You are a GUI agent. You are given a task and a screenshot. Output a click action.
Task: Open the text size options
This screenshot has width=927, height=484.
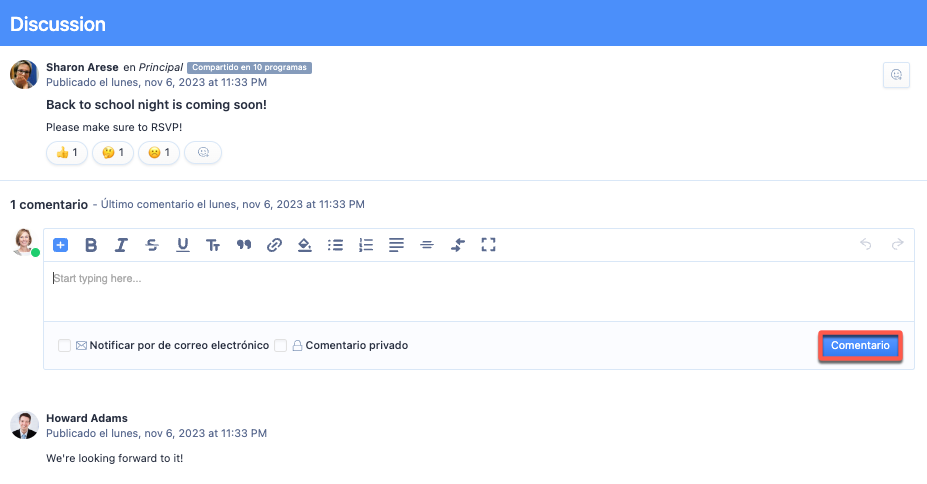213,245
